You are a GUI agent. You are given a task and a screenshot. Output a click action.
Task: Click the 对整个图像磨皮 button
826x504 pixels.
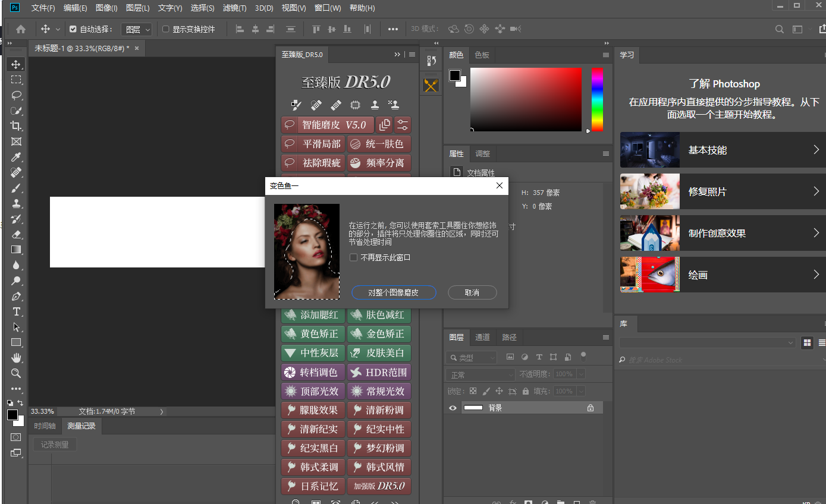[394, 292]
